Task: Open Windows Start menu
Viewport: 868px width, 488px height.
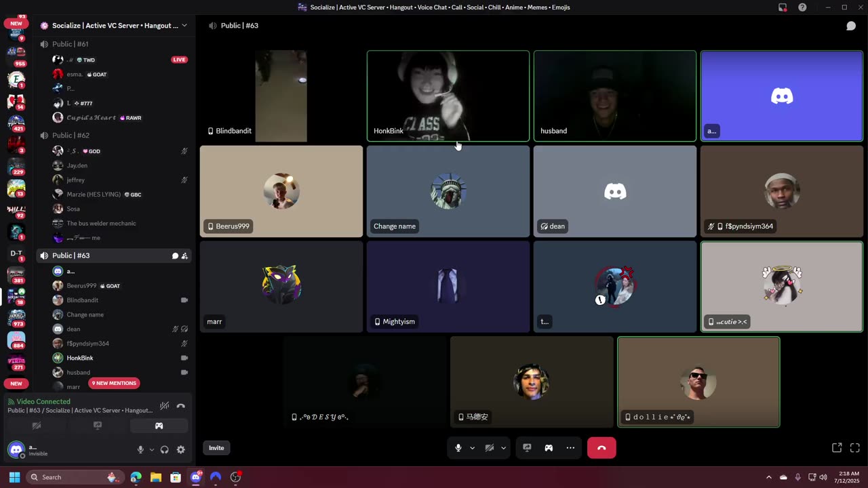Action: pos(14,477)
